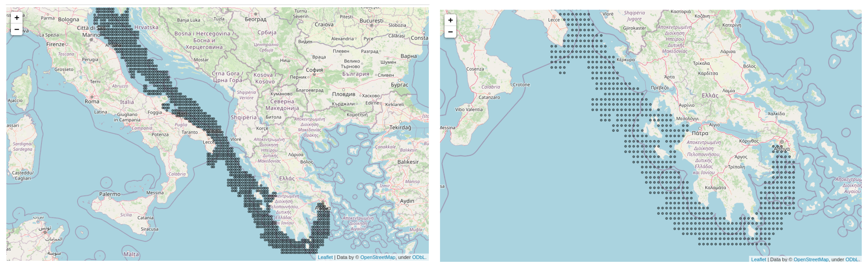Click the Λάρισα label on right map
868x267 pixels.
click(728, 52)
